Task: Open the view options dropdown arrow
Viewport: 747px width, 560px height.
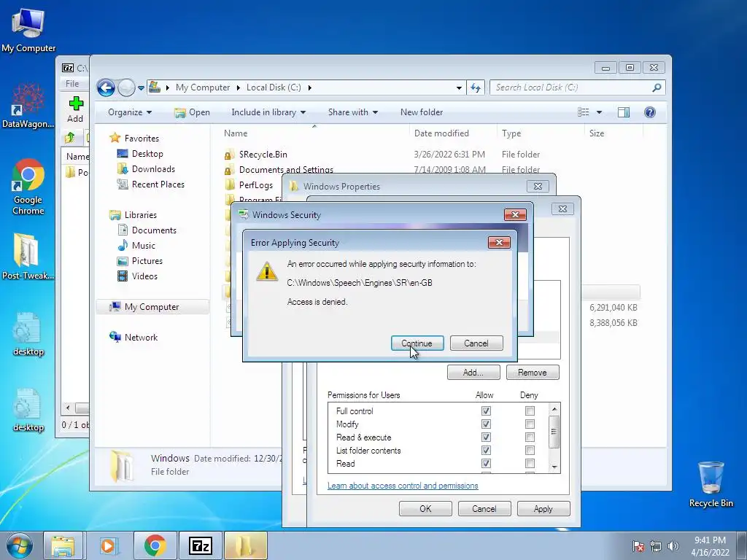Action: tap(600, 112)
